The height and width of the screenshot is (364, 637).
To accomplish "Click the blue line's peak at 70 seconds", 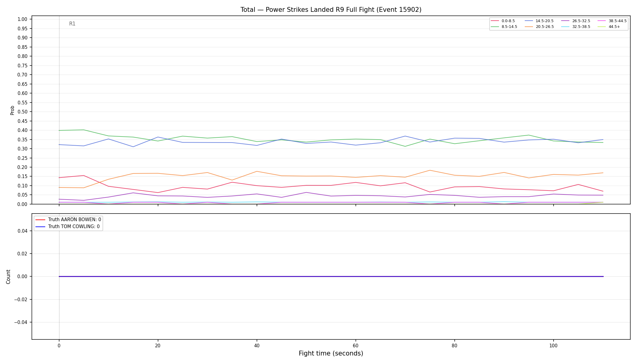I will point(405,136).
